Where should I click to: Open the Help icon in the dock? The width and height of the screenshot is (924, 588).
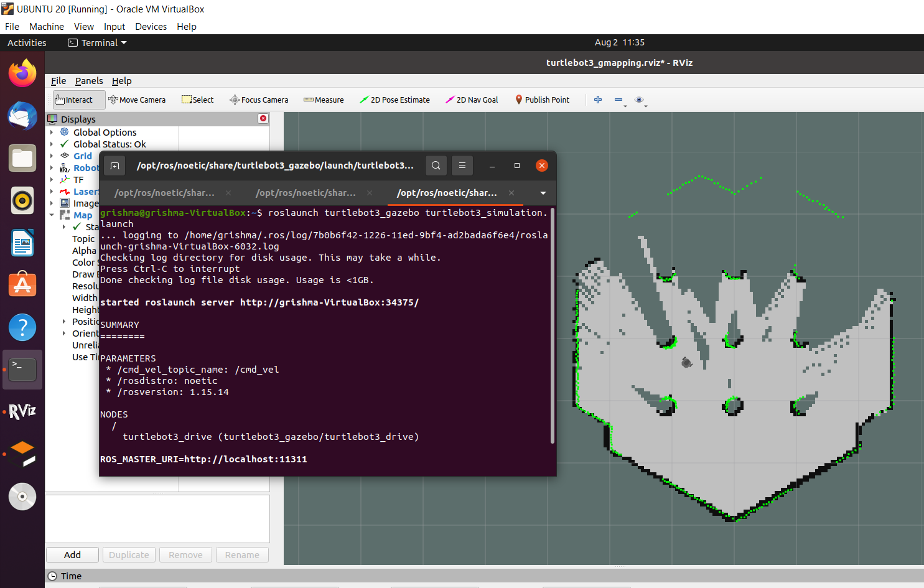tap(22, 327)
